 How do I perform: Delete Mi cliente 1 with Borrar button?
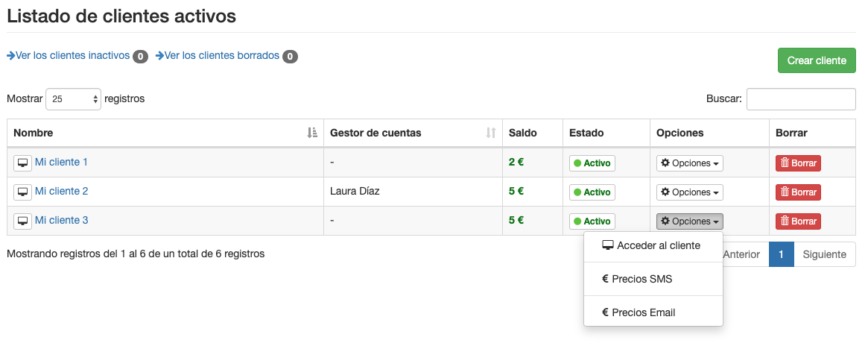[798, 163]
